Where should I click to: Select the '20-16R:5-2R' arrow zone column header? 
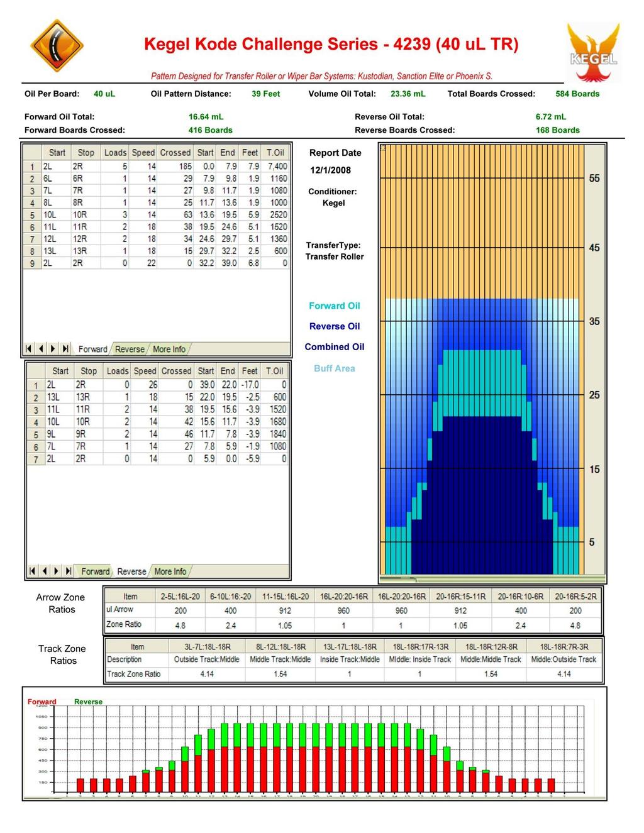point(575,596)
